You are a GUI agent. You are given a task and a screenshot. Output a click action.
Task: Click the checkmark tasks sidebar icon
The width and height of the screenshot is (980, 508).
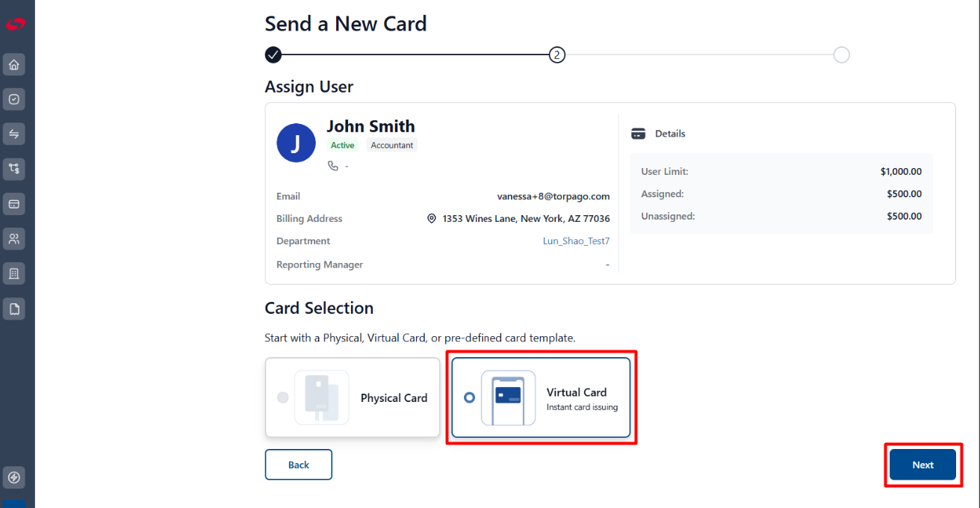tap(13, 99)
